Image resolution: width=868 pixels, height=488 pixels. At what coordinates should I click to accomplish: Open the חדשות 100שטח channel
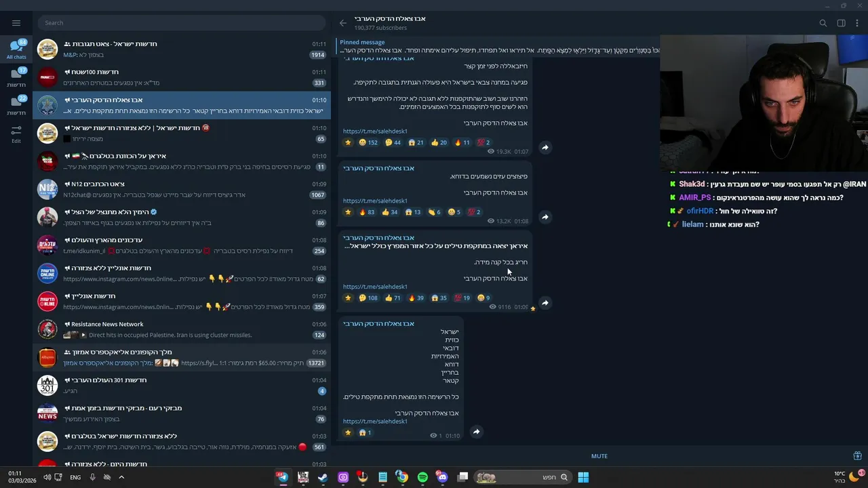pyautogui.click(x=182, y=77)
